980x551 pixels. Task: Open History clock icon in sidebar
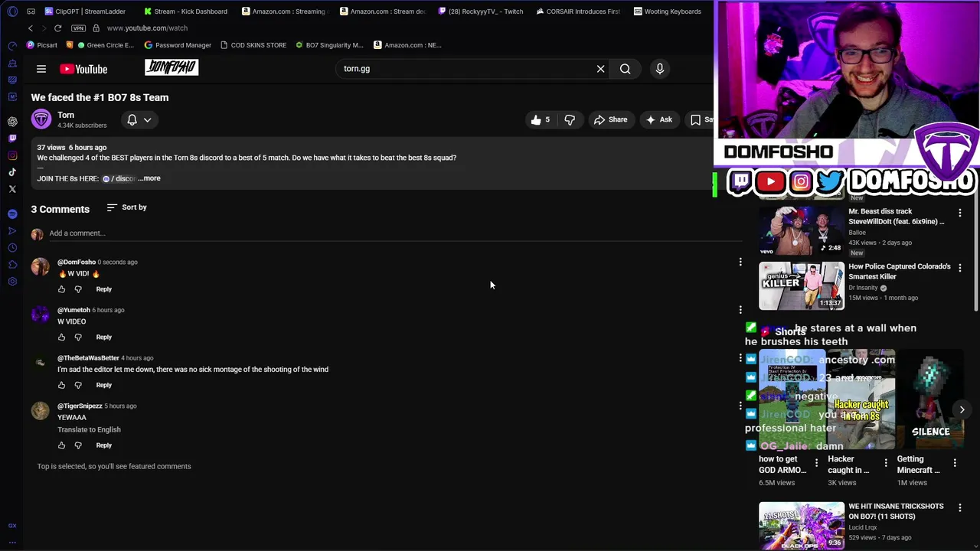click(12, 248)
